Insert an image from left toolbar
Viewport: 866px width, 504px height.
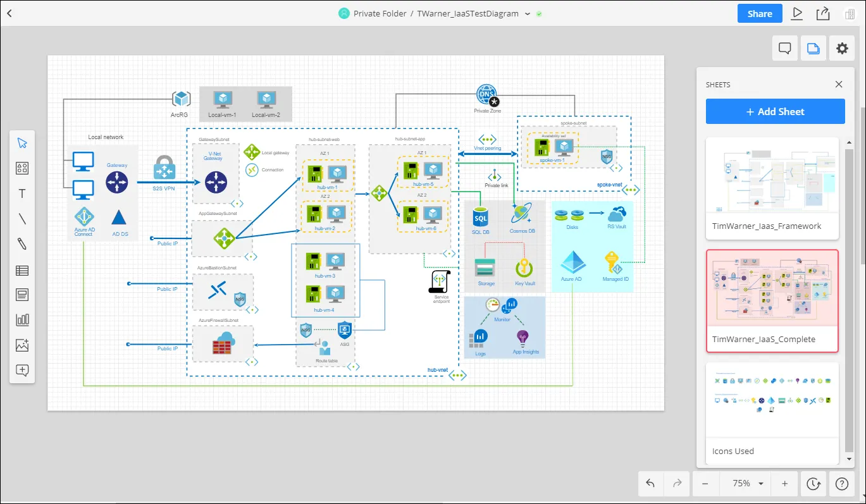[22, 345]
